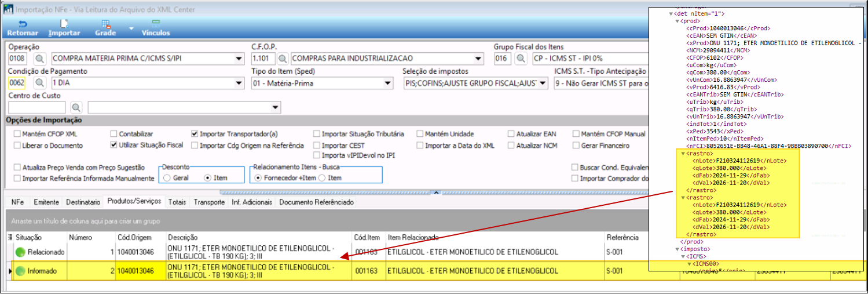Enable the Contabilizar checkbox
Screen dimensions: 868x294
point(114,133)
